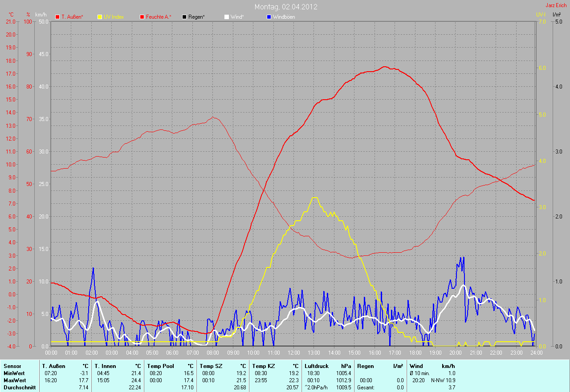Click the 'Durchschnitt' row label
570x392 pixels.
(x=19, y=388)
